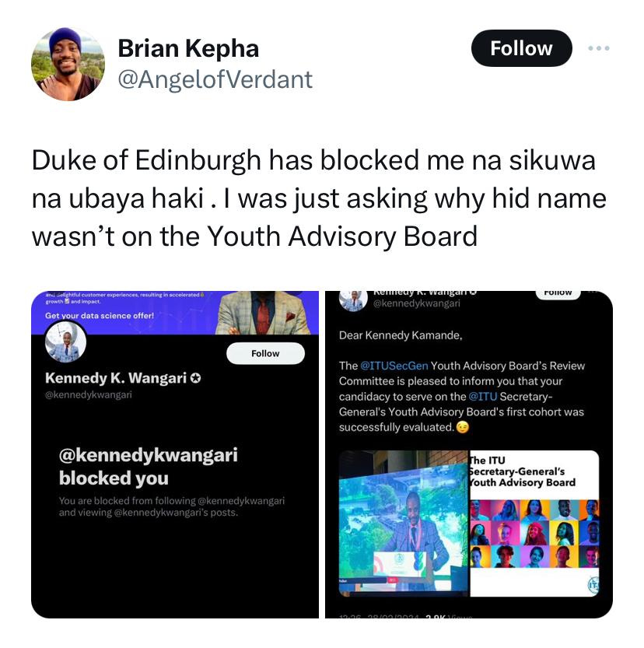Click Kennedy K. Wangari's round profile avatar
Screen dimensions: 644x648
[65, 342]
